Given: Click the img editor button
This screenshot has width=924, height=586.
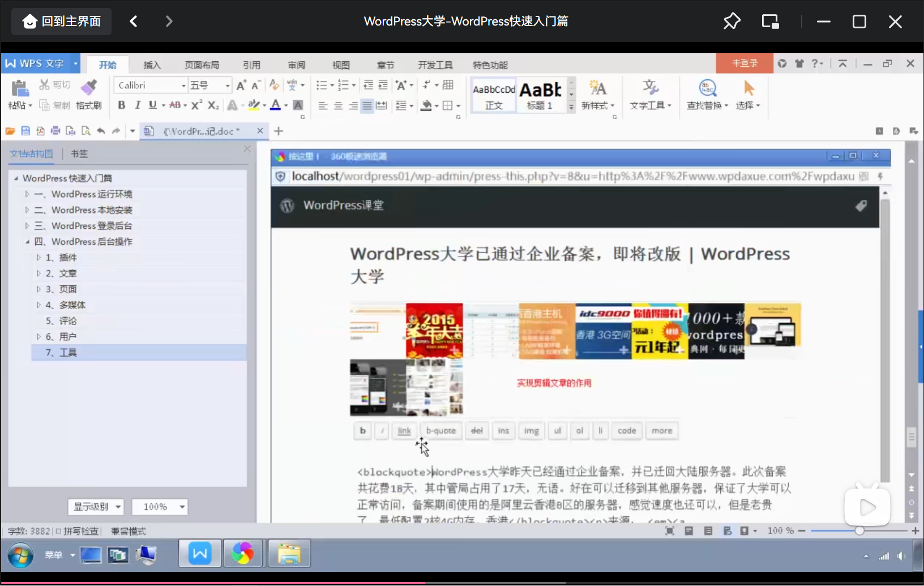Looking at the screenshot, I should coord(531,431).
